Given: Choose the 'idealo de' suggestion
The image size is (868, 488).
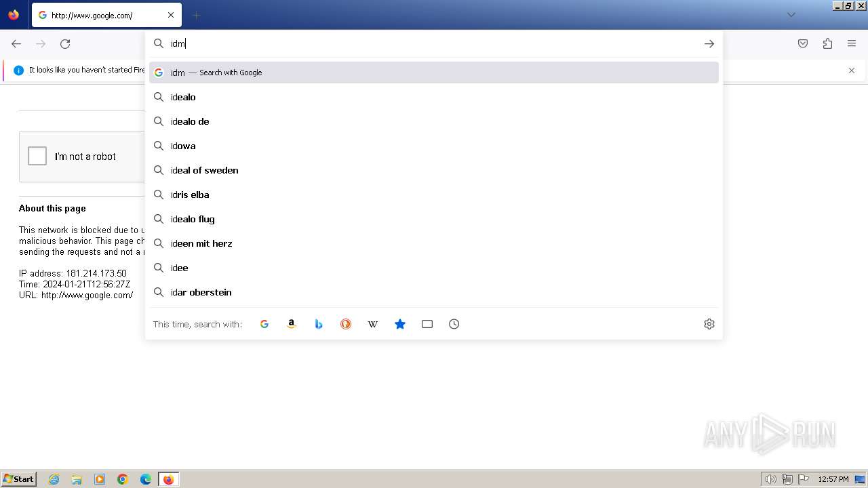Looking at the screenshot, I should pos(434,121).
